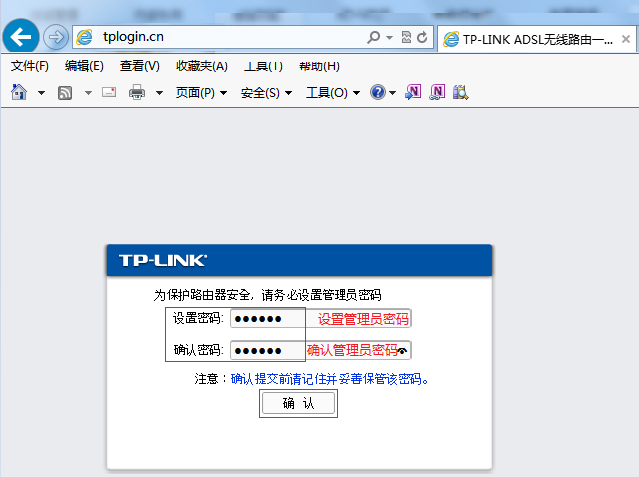Image resolution: width=639 pixels, height=477 pixels.
Task: Open the 收藏夹(A) menu
Action: click(202, 66)
